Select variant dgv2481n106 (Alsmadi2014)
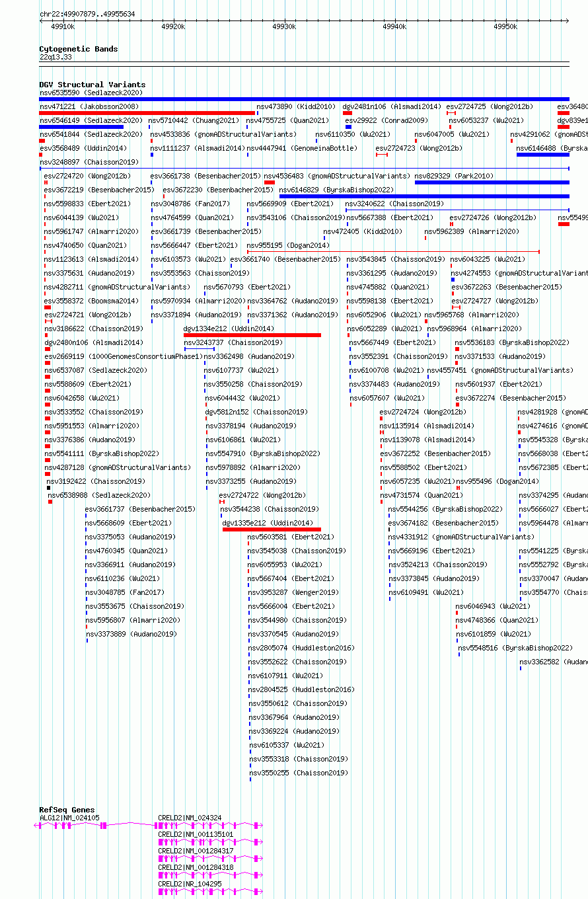Screen dimensions: 588x899 pos(392,106)
